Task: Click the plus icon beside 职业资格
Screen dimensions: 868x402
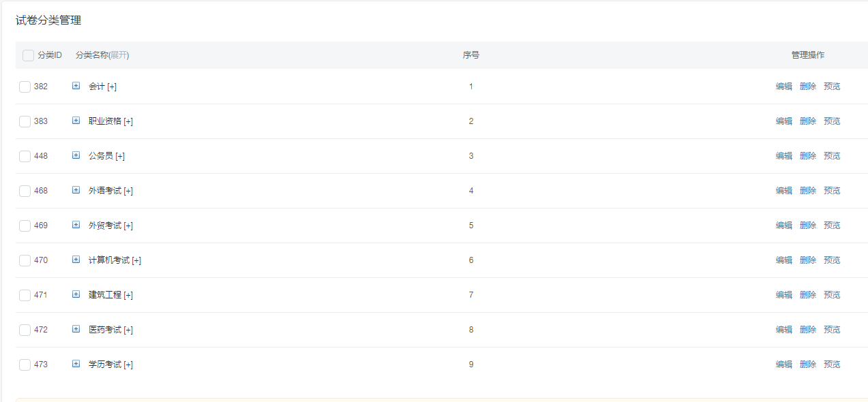Action: [x=76, y=121]
